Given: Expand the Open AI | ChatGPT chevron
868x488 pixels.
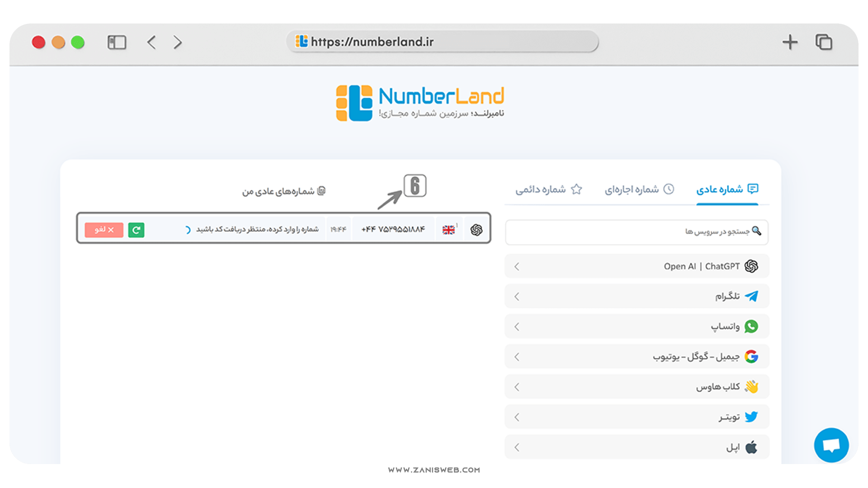Looking at the screenshot, I should [x=517, y=267].
